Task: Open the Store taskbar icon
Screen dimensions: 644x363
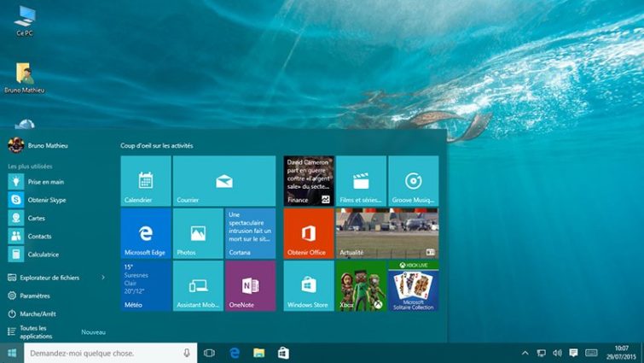Action: click(283, 353)
